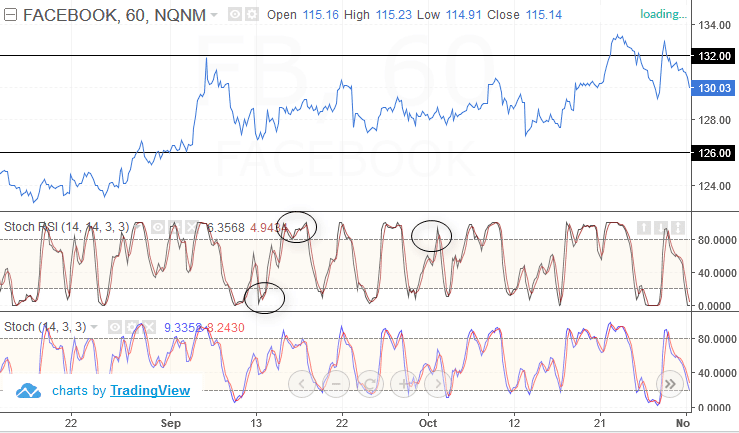Image resolution: width=739 pixels, height=433 pixels.
Task: Open settings gear for FACEBOOK main series
Action: tap(250, 15)
